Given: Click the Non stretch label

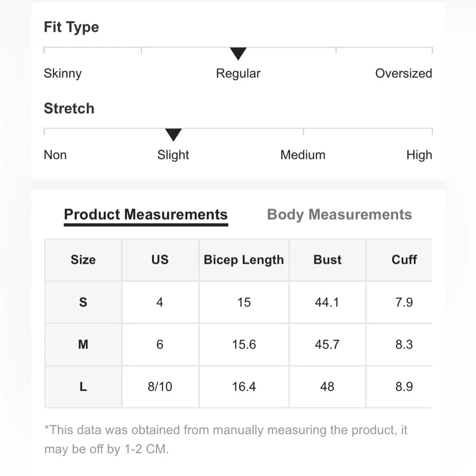Looking at the screenshot, I should coord(55,155).
